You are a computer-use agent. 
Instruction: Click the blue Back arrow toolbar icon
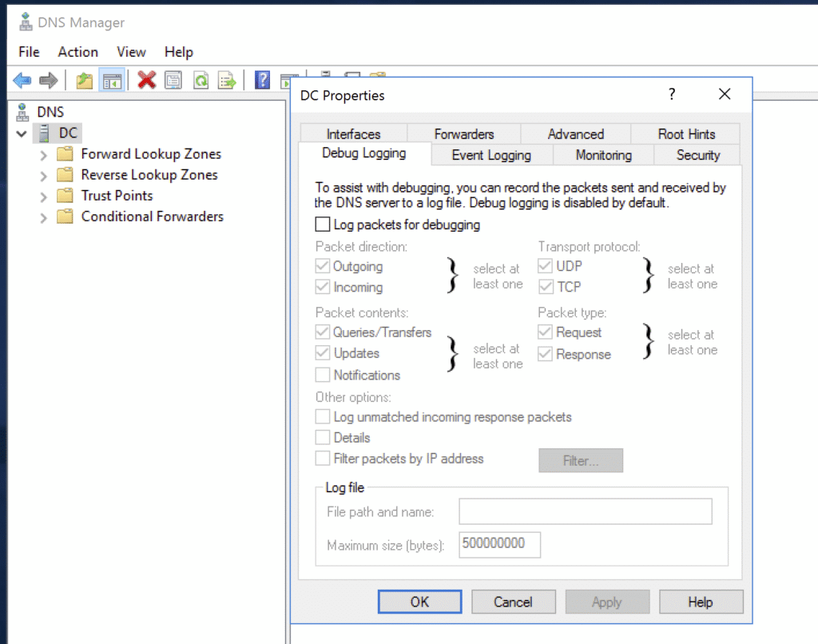point(22,80)
